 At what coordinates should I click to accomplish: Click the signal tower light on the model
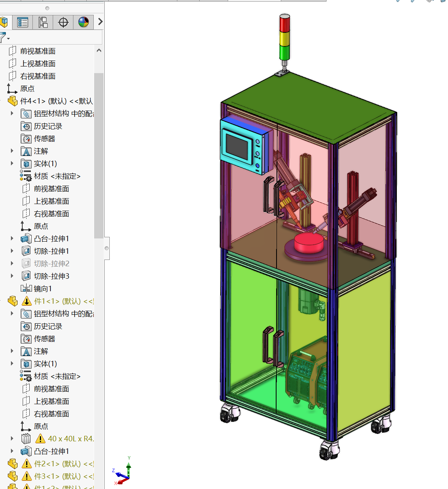285,38
